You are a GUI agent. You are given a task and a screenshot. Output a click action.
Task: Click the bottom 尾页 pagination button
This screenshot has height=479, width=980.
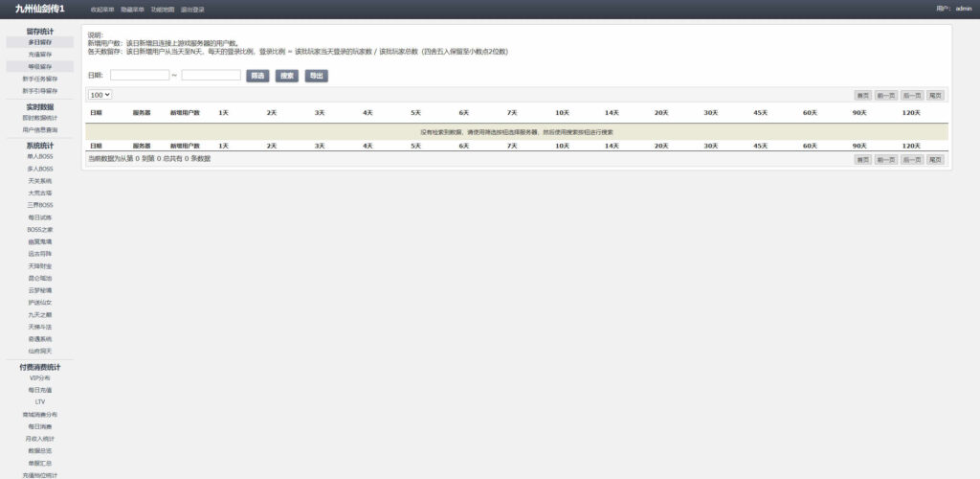(x=936, y=159)
